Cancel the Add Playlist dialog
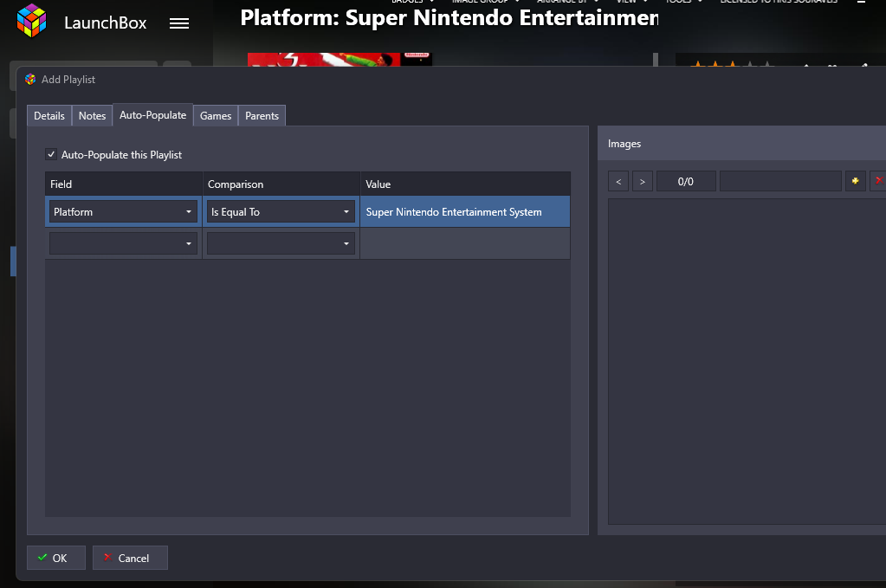The height and width of the screenshot is (588, 886). pyautogui.click(x=130, y=558)
